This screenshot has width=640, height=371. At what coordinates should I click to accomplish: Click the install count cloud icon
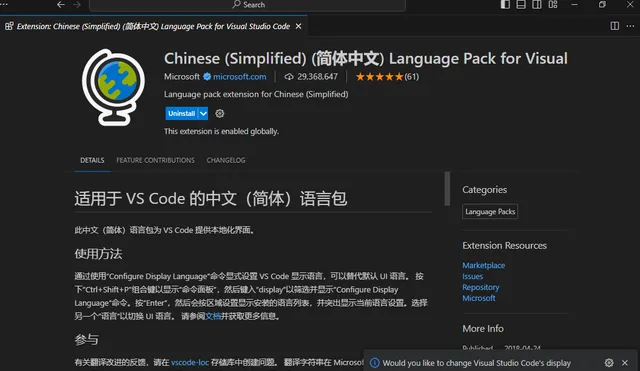[x=289, y=77]
